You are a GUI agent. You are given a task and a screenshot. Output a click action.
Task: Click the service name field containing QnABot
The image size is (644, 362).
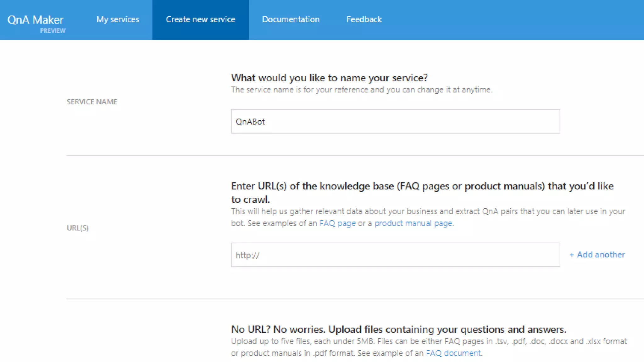395,121
